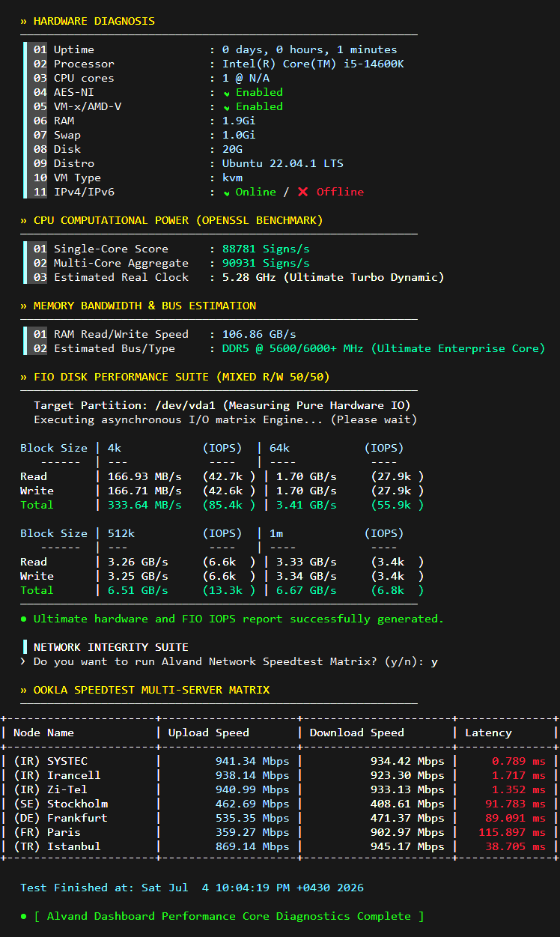Click the 64k block size column header
The height and width of the screenshot is (937, 560).
pos(279,448)
